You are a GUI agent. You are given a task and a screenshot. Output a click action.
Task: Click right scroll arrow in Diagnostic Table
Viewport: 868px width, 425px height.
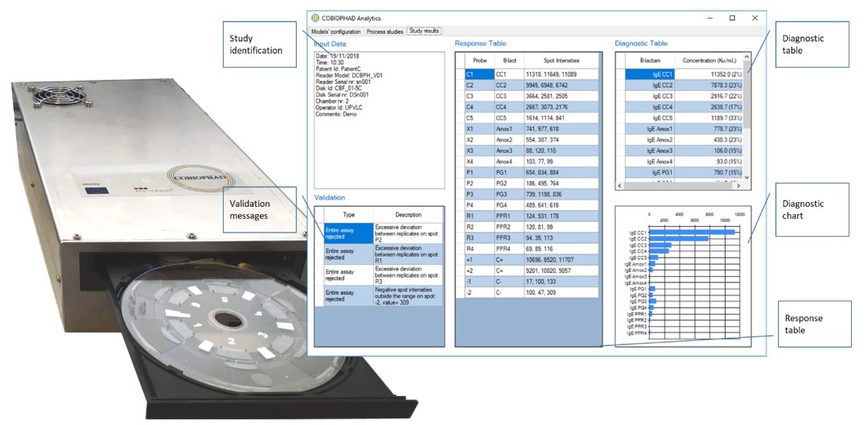click(x=738, y=186)
